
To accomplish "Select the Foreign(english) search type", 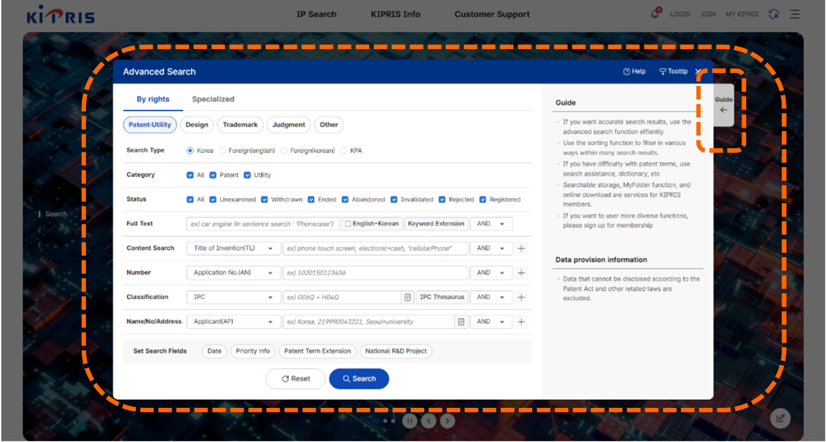I will point(223,151).
